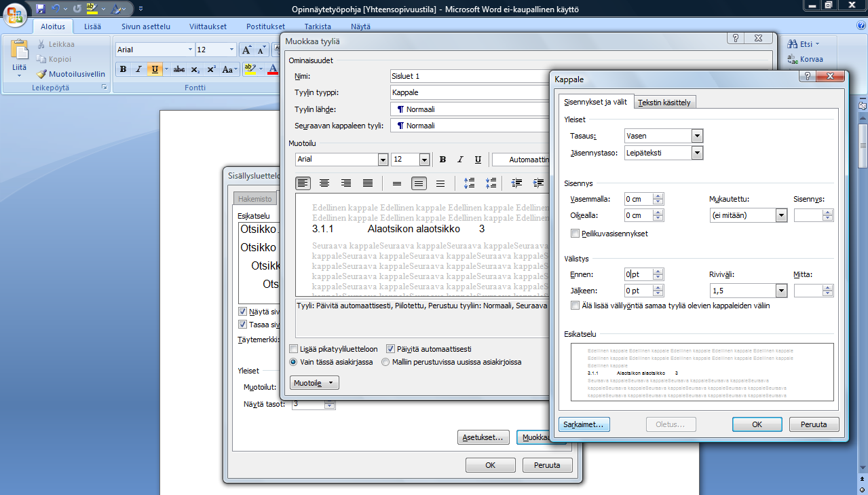Open Mukautettu dropdown showing (ei mitään)
This screenshot has height=495, width=868.
tap(781, 215)
